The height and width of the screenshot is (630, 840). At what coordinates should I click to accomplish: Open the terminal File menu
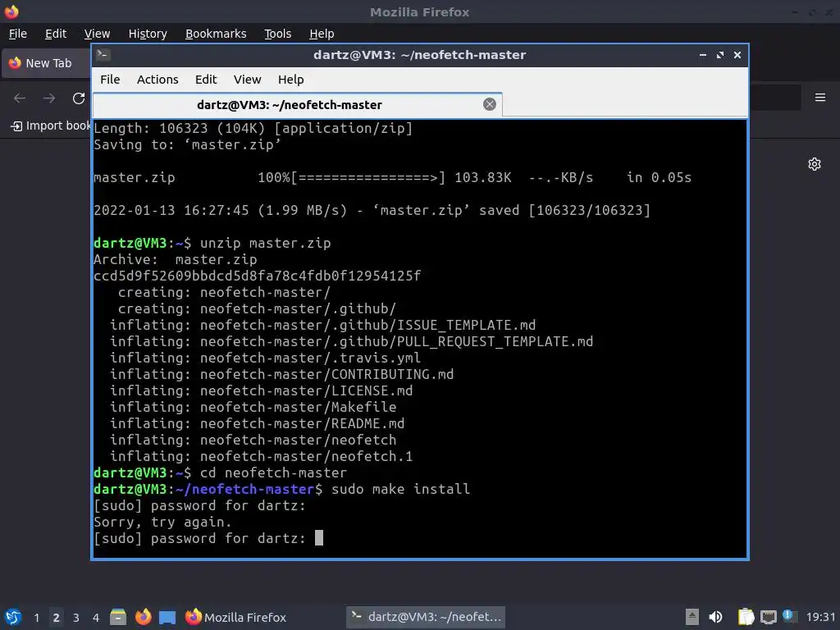110,80
